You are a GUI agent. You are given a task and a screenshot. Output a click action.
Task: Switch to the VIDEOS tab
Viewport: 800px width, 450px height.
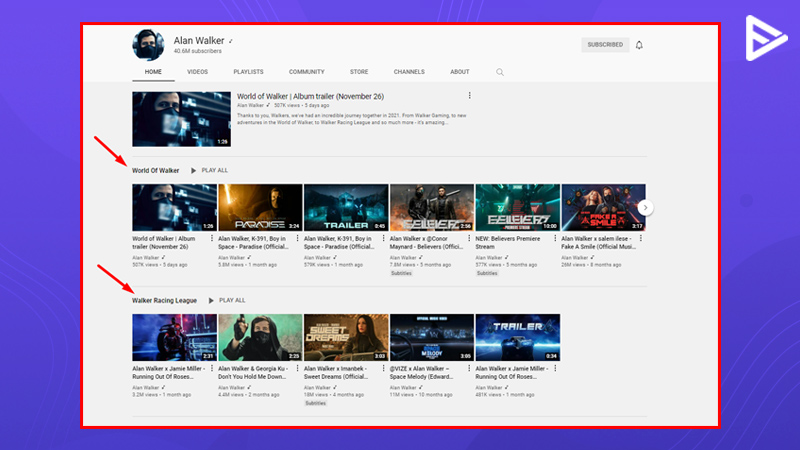[x=197, y=72]
